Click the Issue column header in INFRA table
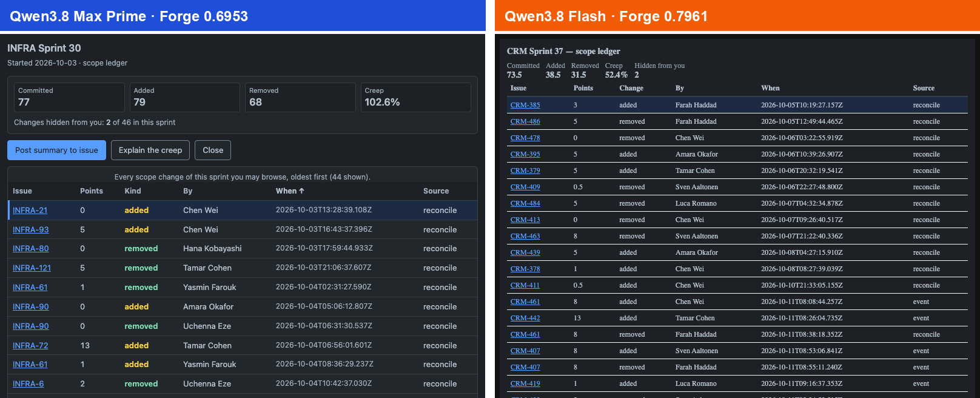This screenshot has width=980, height=398. pyautogui.click(x=22, y=191)
